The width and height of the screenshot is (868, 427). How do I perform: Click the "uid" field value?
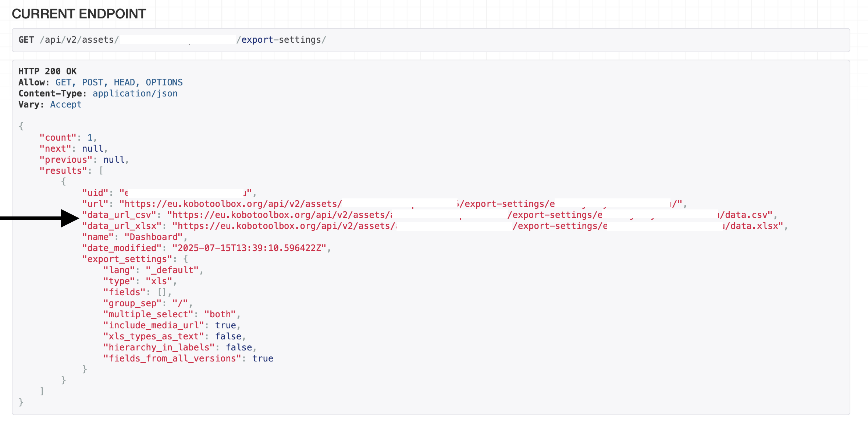coord(186,193)
